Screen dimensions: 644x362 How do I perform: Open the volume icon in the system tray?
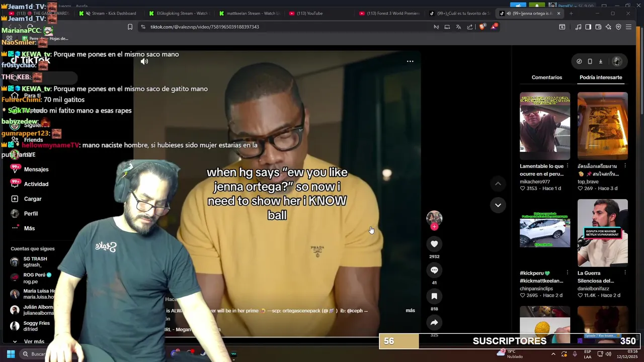608,354
